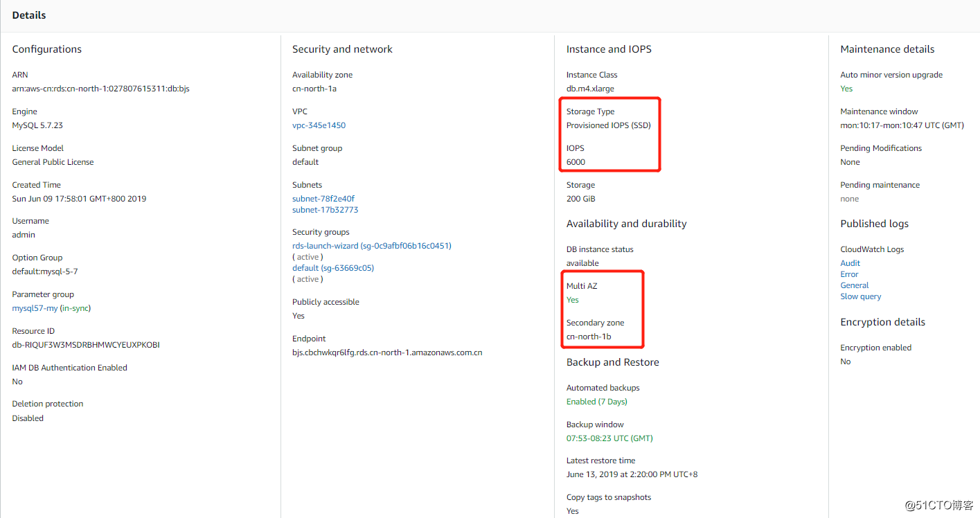Select the Resource ID db-RIQUF3W3MSDRBHMWCYEUXPKOBI
This screenshot has width=980, height=518.
pos(86,345)
